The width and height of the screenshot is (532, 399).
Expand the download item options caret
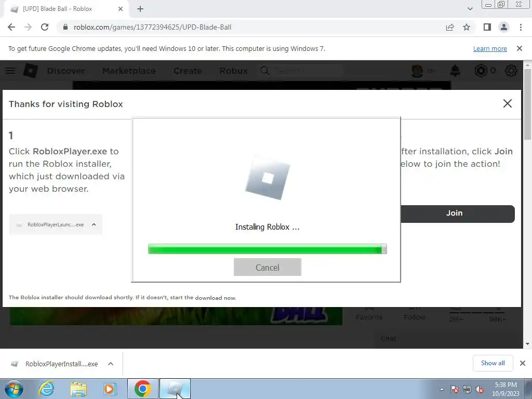[x=111, y=364]
